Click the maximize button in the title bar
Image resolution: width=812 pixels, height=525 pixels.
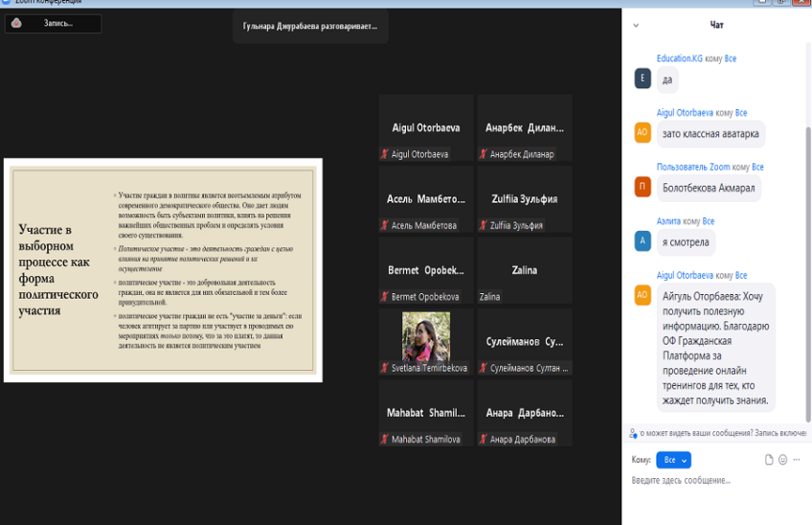[x=781, y=3]
